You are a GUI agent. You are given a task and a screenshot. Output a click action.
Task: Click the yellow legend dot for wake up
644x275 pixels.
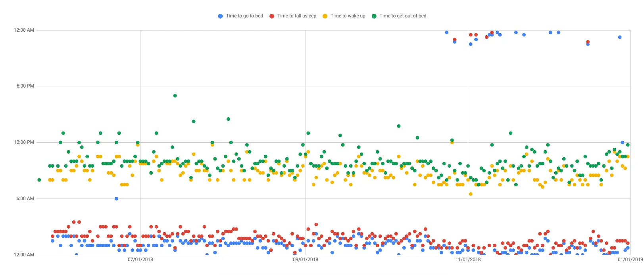[325, 16]
